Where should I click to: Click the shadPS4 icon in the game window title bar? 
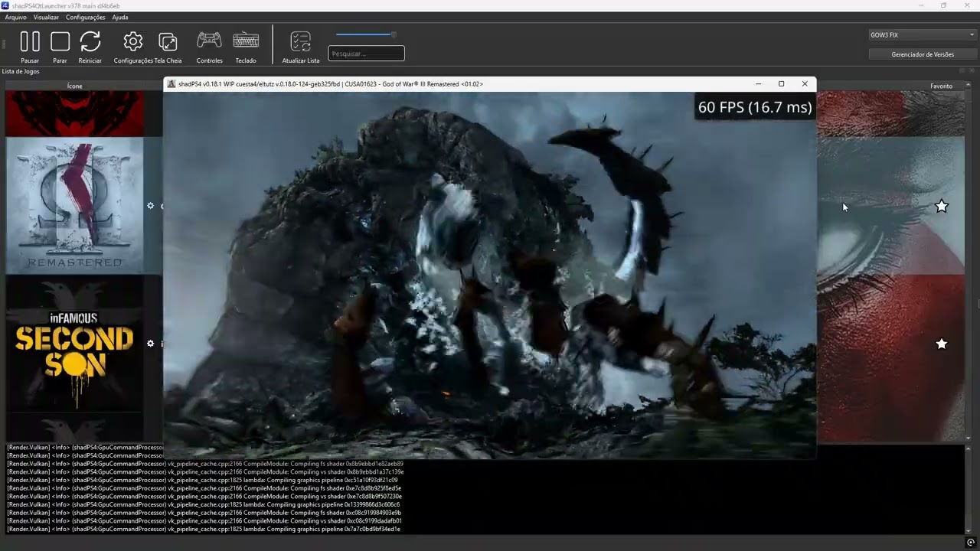[171, 84]
